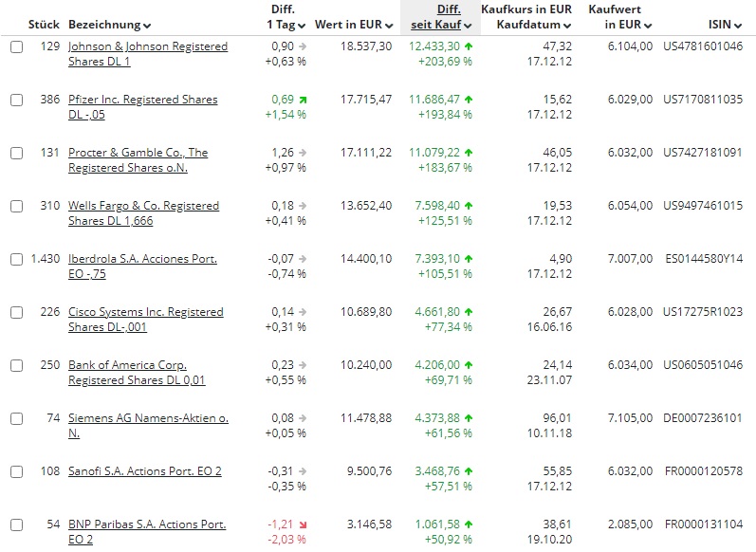756x552 pixels.
Task: Click Siemens grey sideways trend arrow
Action: pyautogui.click(x=303, y=418)
